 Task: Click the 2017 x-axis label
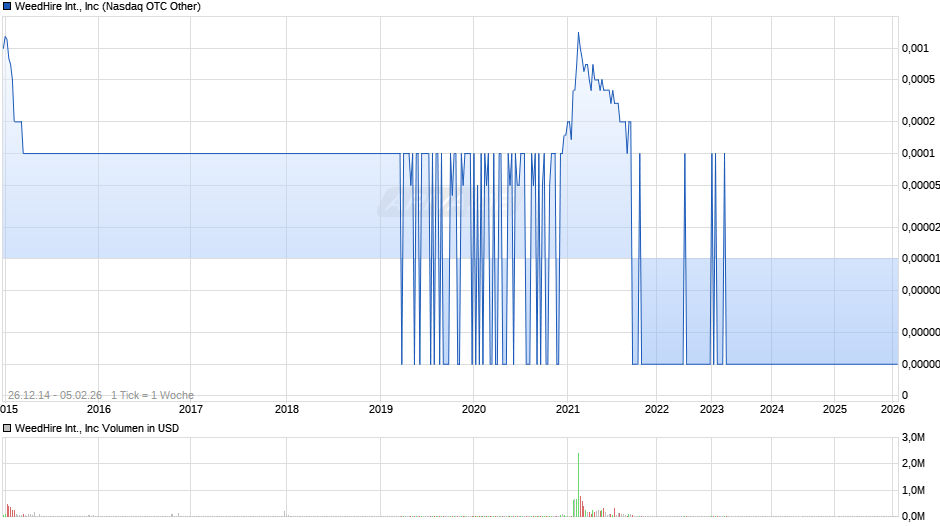tap(191, 409)
